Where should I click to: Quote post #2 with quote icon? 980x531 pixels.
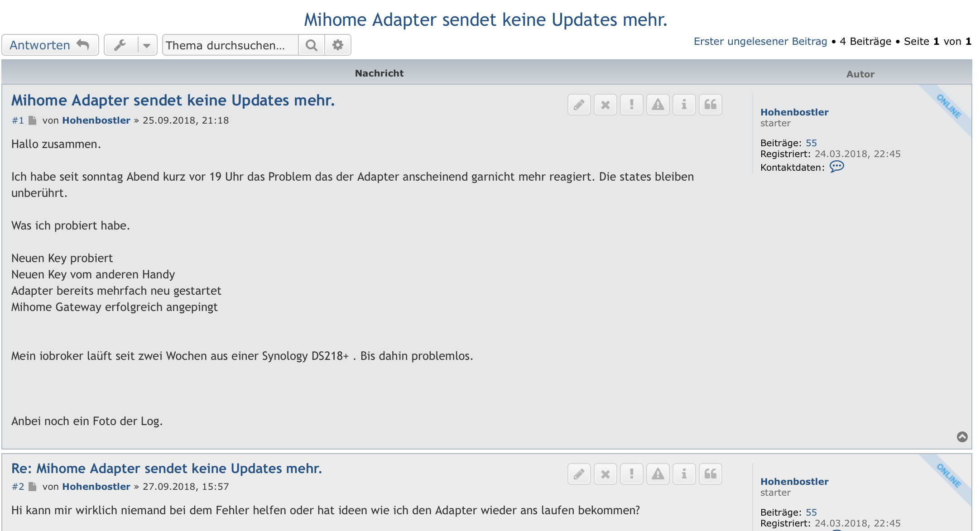click(x=711, y=474)
